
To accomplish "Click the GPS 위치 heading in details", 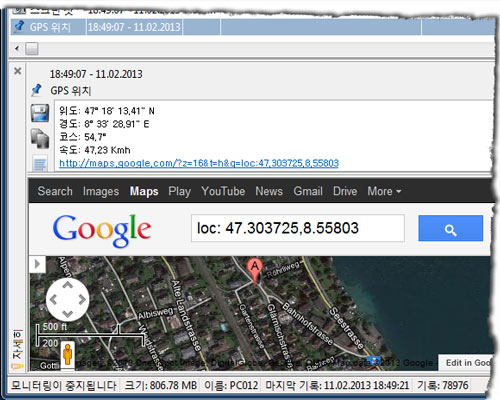I will 71,91.
